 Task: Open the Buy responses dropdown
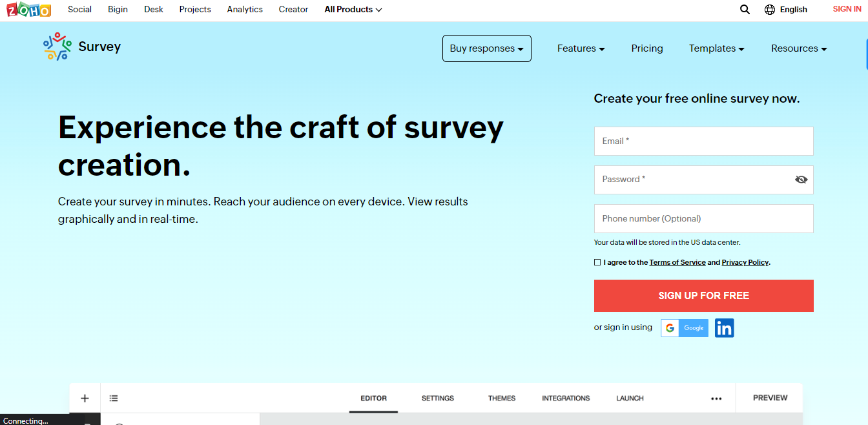point(487,48)
